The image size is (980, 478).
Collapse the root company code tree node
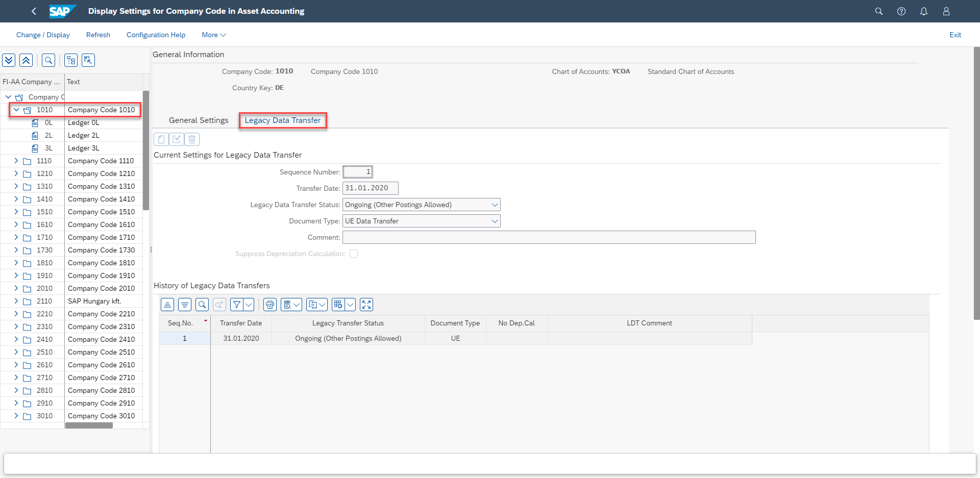point(8,97)
